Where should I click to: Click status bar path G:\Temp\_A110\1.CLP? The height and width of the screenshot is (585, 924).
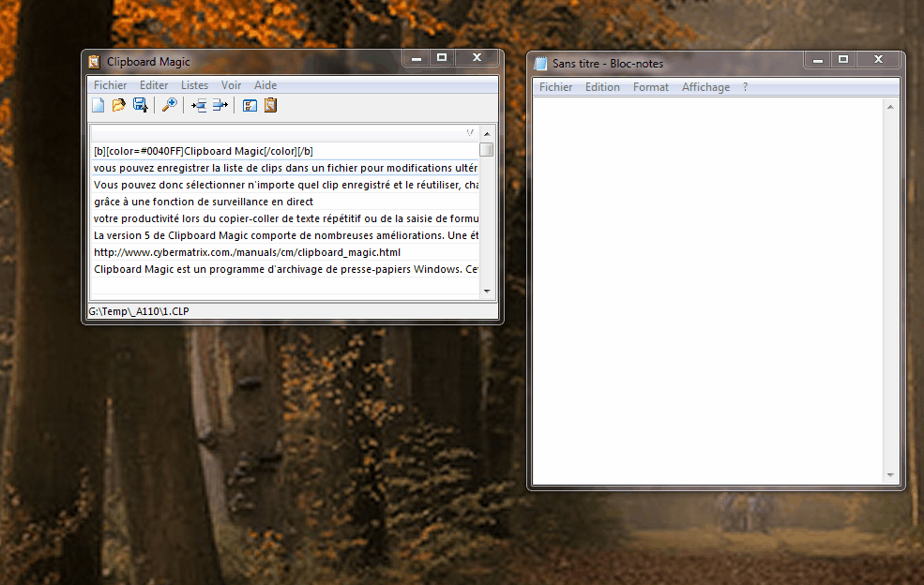coord(139,311)
